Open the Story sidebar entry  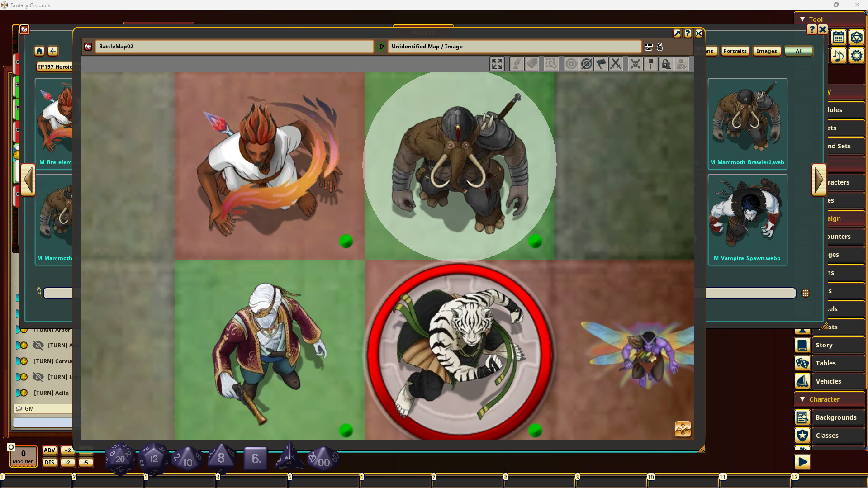click(830, 345)
